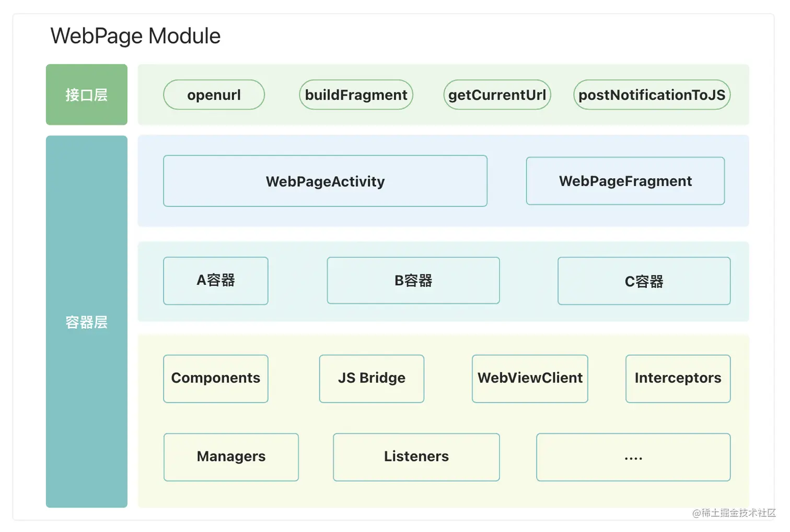Click the getCurrentUrl pill
The image size is (790, 532).
tap(497, 95)
